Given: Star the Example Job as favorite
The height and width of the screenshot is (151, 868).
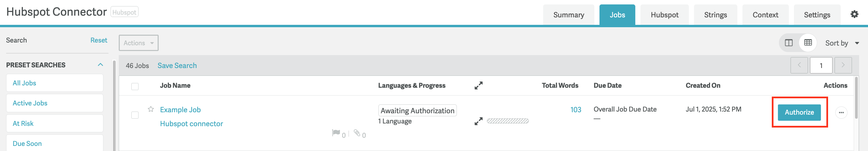Looking at the screenshot, I should coord(151,109).
